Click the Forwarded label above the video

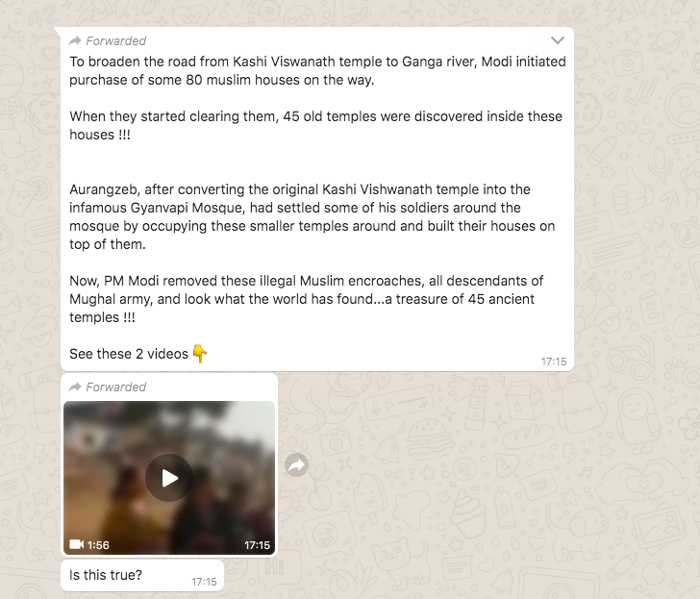[115, 387]
